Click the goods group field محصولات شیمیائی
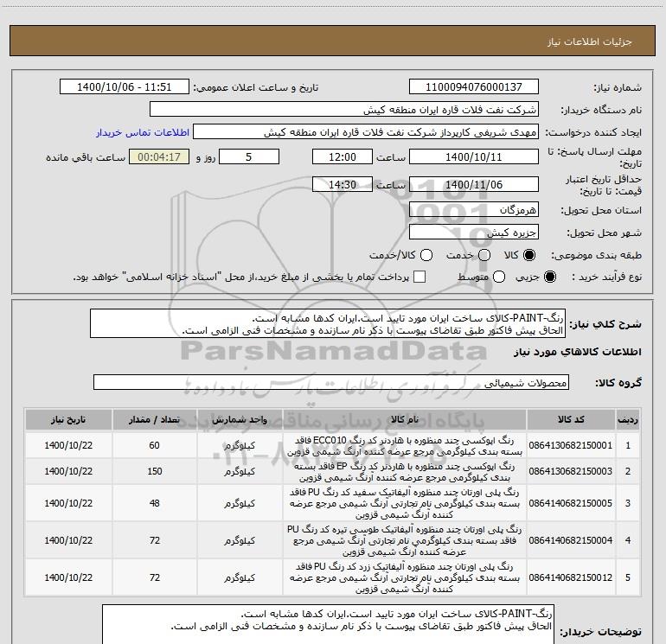 [x=331, y=382]
